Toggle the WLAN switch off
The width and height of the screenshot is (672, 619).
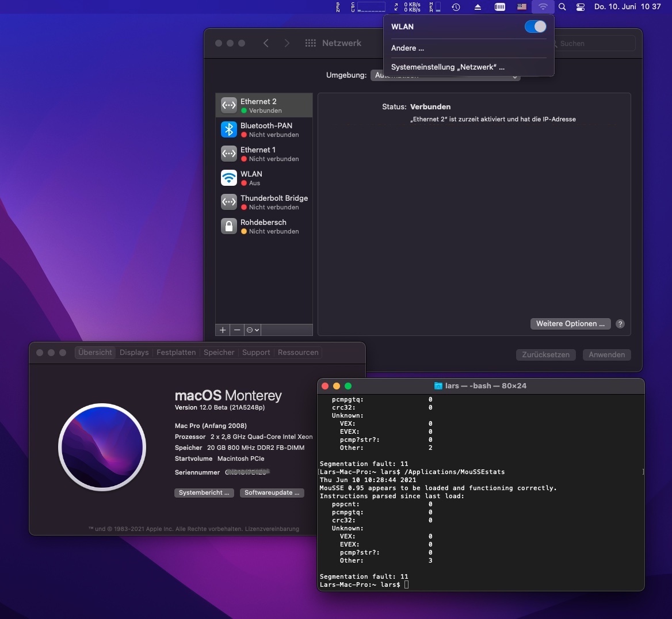[x=535, y=26]
